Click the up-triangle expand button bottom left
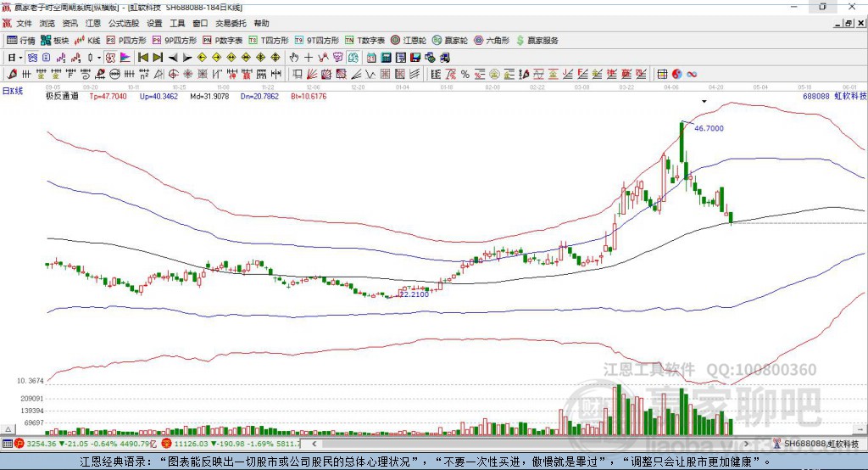The width and height of the screenshot is (868, 470). click(x=8, y=429)
